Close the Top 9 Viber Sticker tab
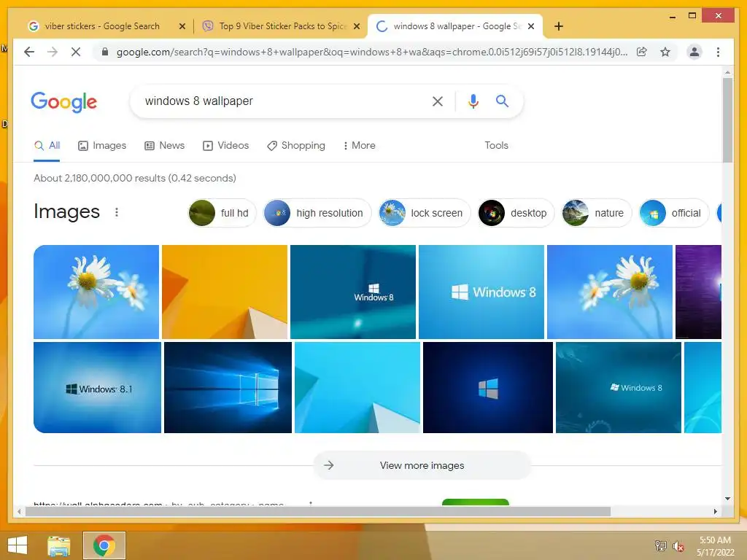 point(356,26)
